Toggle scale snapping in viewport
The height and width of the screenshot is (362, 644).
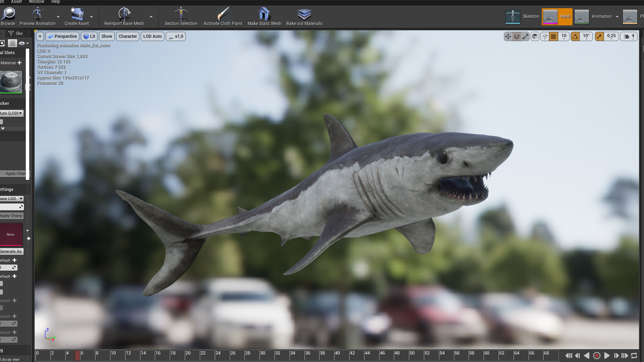click(x=599, y=37)
